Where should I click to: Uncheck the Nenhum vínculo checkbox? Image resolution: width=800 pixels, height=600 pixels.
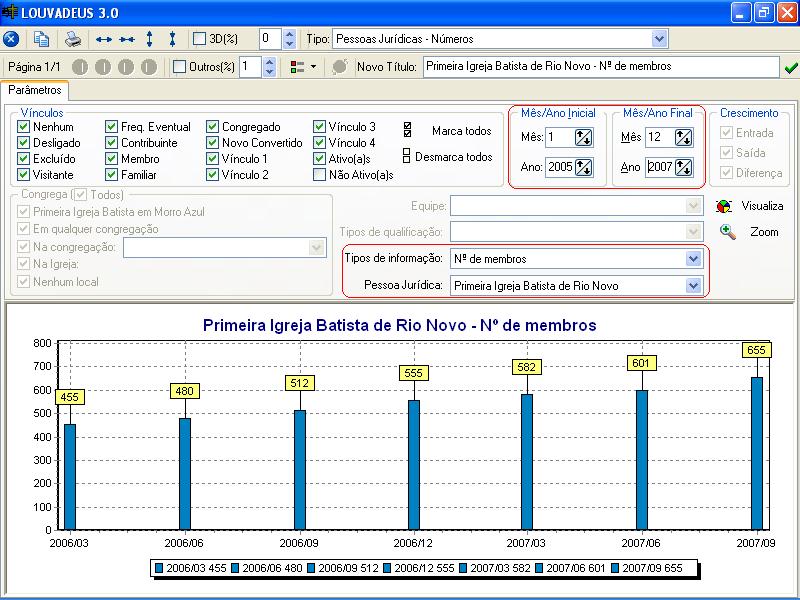[23, 127]
